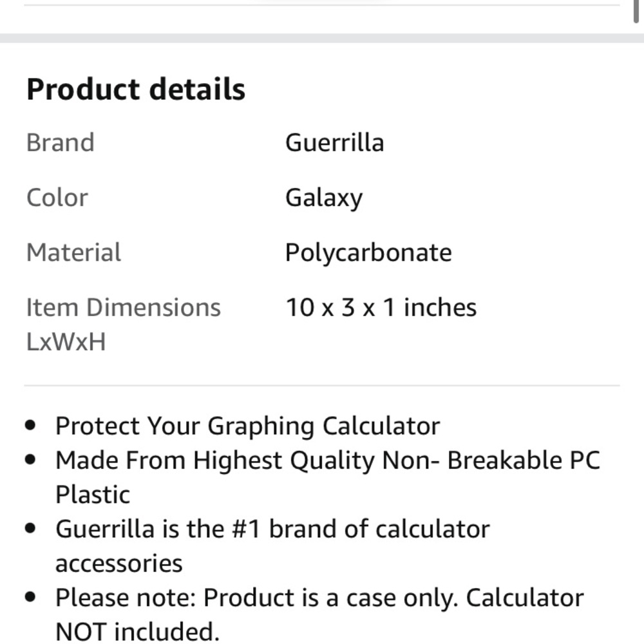Click the divider line below Item Dimensions
644x644 pixels.
[x=322, y=386]
